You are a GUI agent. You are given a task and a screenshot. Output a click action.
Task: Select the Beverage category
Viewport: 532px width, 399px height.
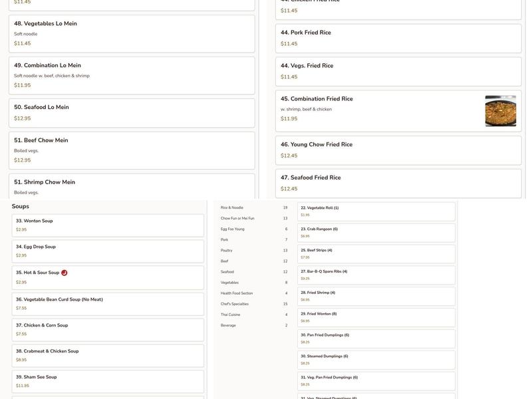coord(228,325)
